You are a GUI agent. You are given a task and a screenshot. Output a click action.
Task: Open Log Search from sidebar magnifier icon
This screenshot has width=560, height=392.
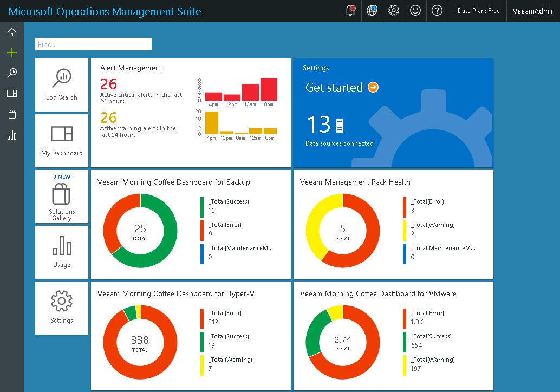pyautogui.click(x=12, y=73)
